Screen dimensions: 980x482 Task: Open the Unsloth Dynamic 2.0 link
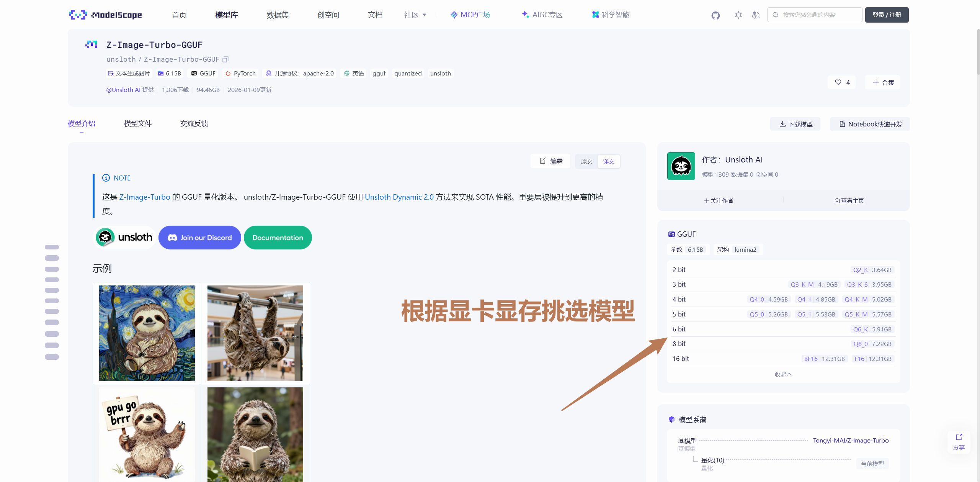coord(399,197)
